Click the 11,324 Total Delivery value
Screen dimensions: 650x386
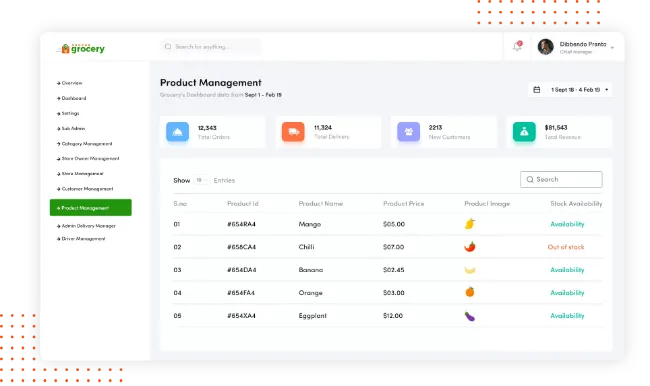click(x=323, y=127)
